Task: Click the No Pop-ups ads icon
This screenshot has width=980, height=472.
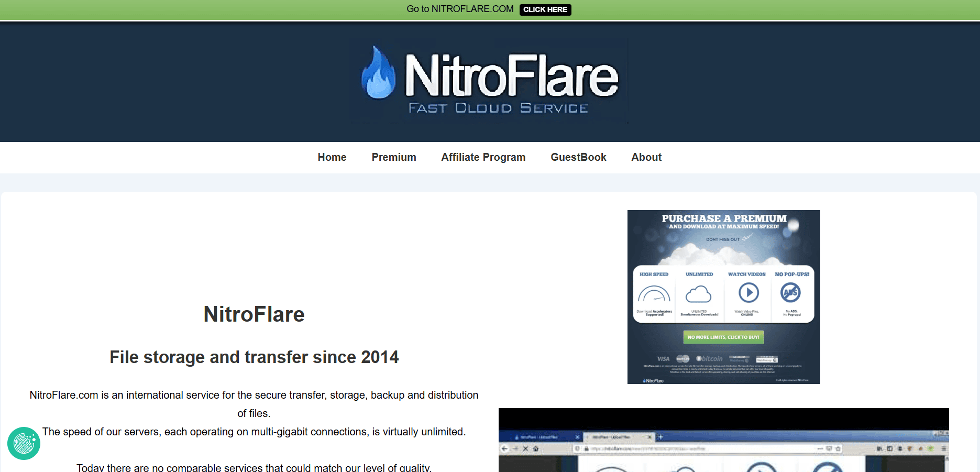Action: (x=790, y=292)
